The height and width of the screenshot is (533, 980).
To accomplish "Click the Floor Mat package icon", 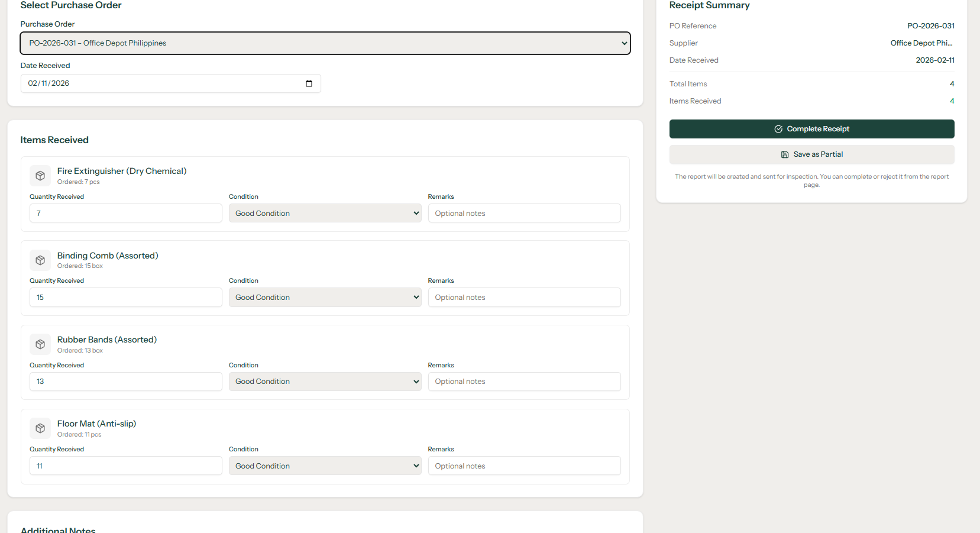I will 40,428.
